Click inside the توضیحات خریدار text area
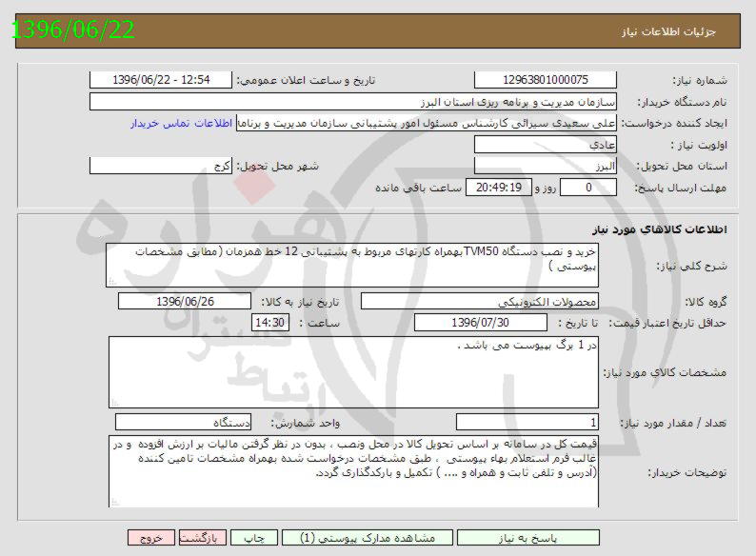 (353, 467)
